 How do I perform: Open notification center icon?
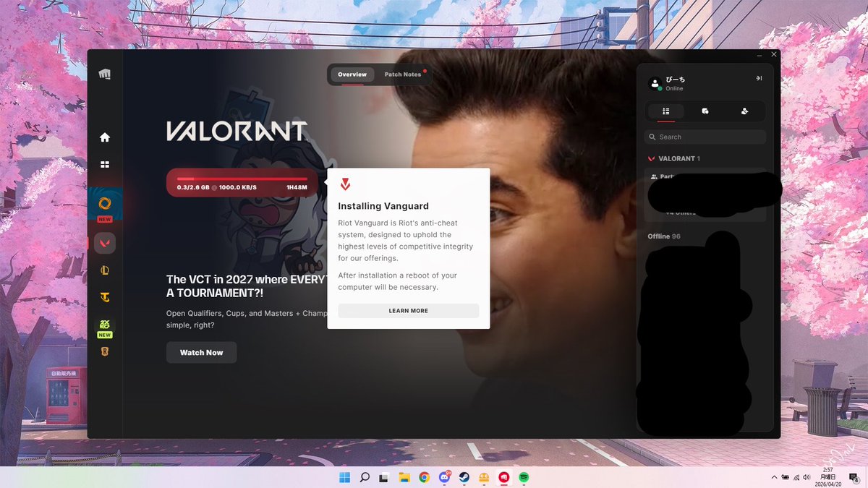point(854,477)
